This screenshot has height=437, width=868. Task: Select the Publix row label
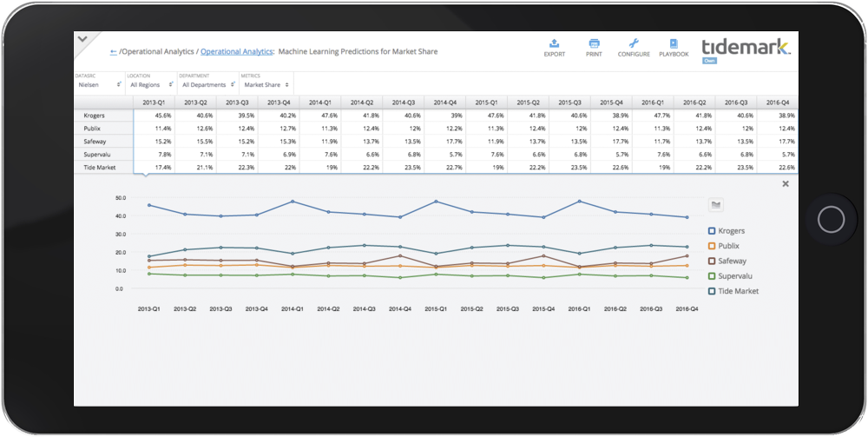(x=104, y=129)
